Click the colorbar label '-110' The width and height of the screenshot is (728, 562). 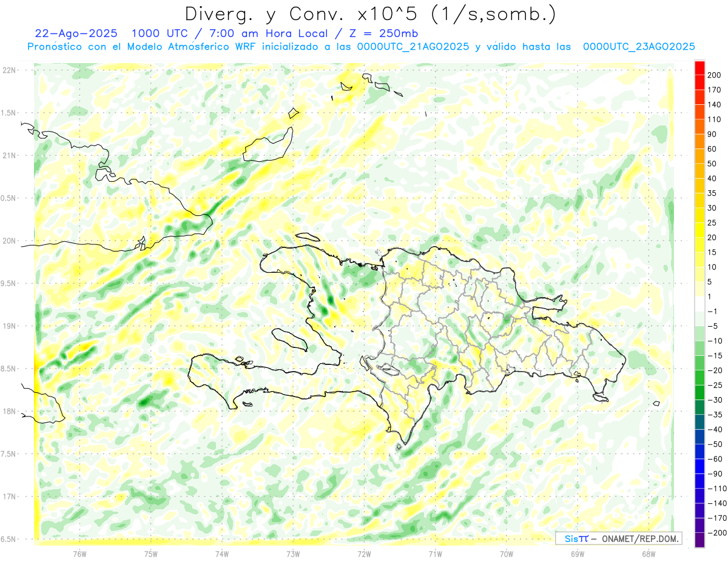tap(716, 489)
